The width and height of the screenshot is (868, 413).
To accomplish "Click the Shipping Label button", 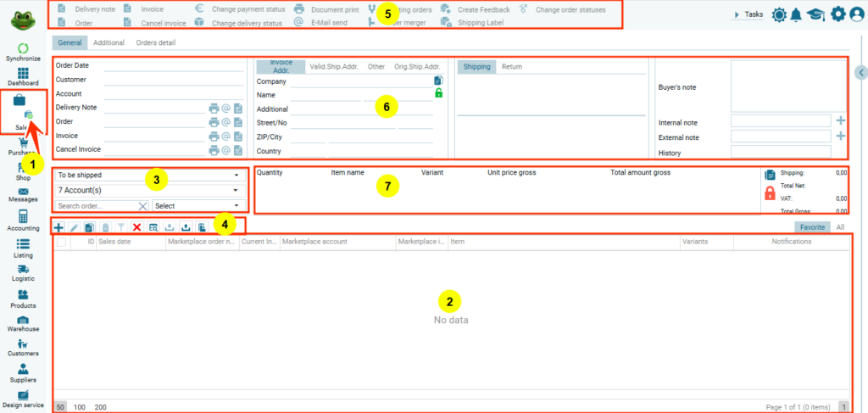I will [481, 23].
